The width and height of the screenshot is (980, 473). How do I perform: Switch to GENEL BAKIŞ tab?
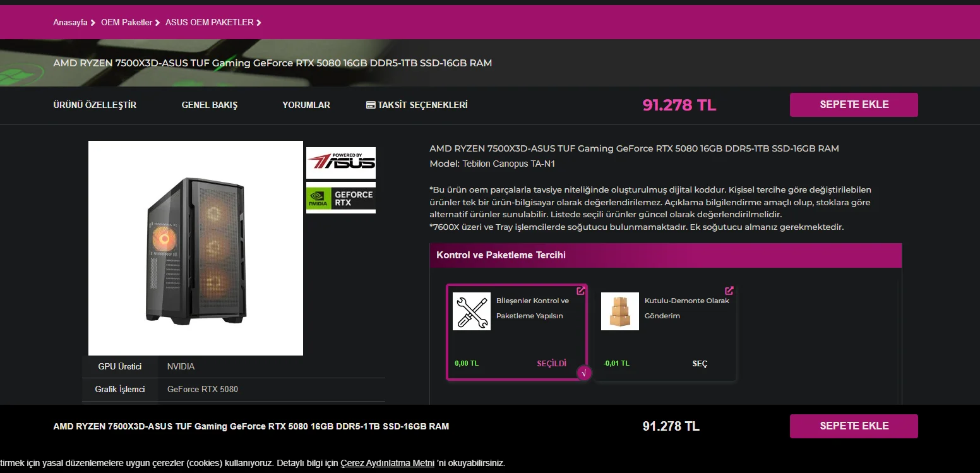(x=210, y=105)
